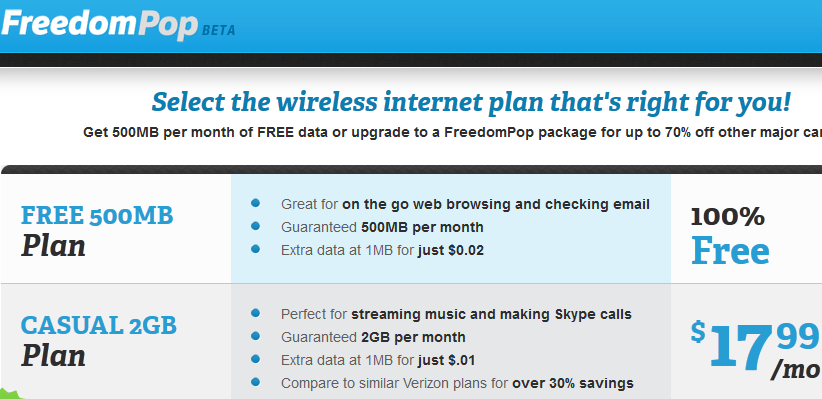Image resolution: width=822 pixels, height=399 pixels.
Task: Select the CASUAL 2GB Plan title
Action: click(x=99, y=341)
